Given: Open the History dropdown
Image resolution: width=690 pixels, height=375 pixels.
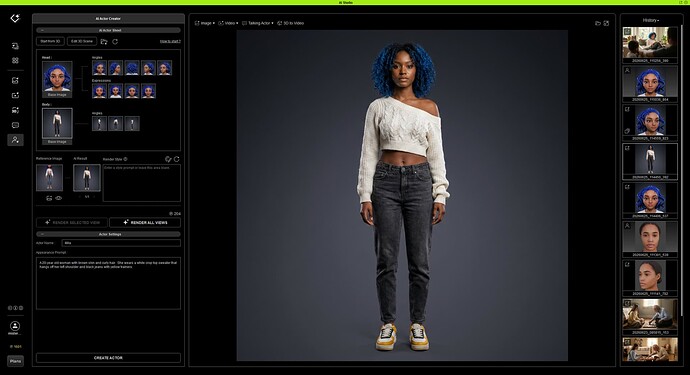Looking at the screenshot, I should tap(651, 20).
